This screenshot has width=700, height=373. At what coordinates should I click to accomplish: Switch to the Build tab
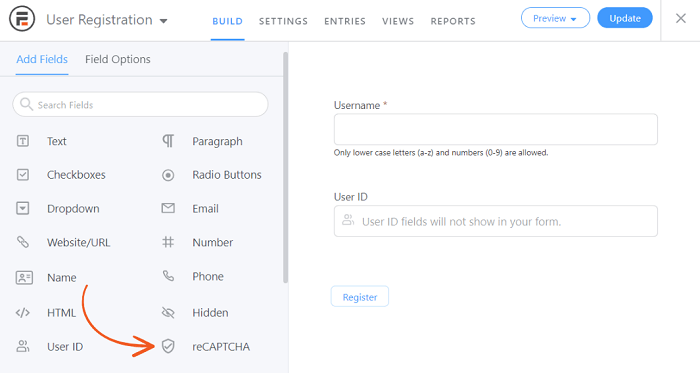click(227, 21)
